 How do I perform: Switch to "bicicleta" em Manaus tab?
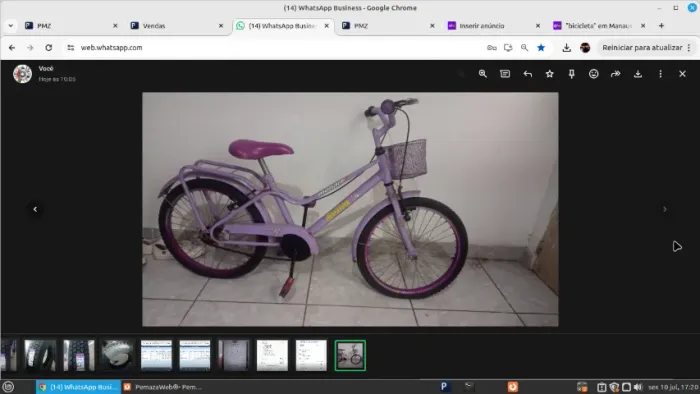click(598, 26)
